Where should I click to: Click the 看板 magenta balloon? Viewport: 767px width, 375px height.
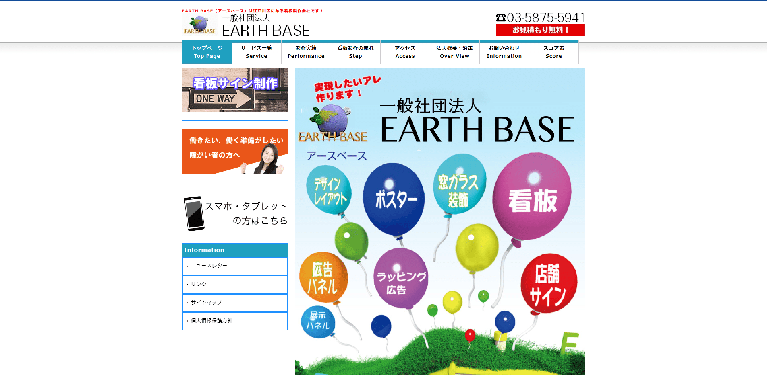pyautogui.click(x=532, y=197)
